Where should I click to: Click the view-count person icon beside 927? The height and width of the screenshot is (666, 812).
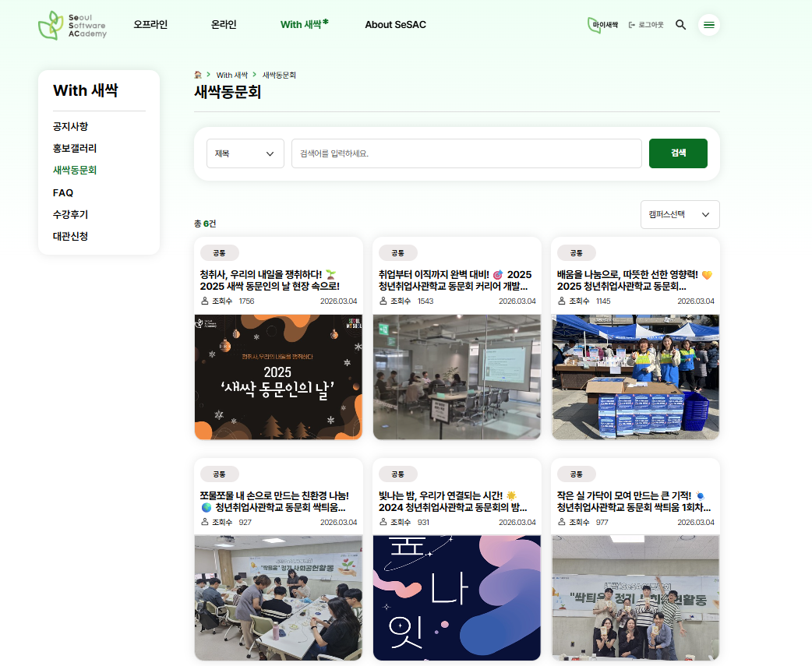click(x=204, y=522)
